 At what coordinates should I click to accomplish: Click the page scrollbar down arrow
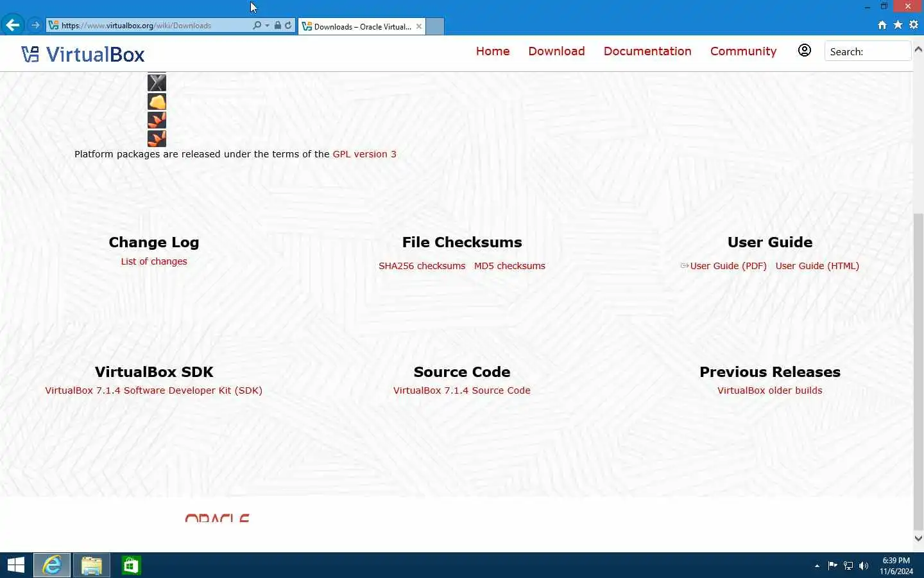click(918, 538)
